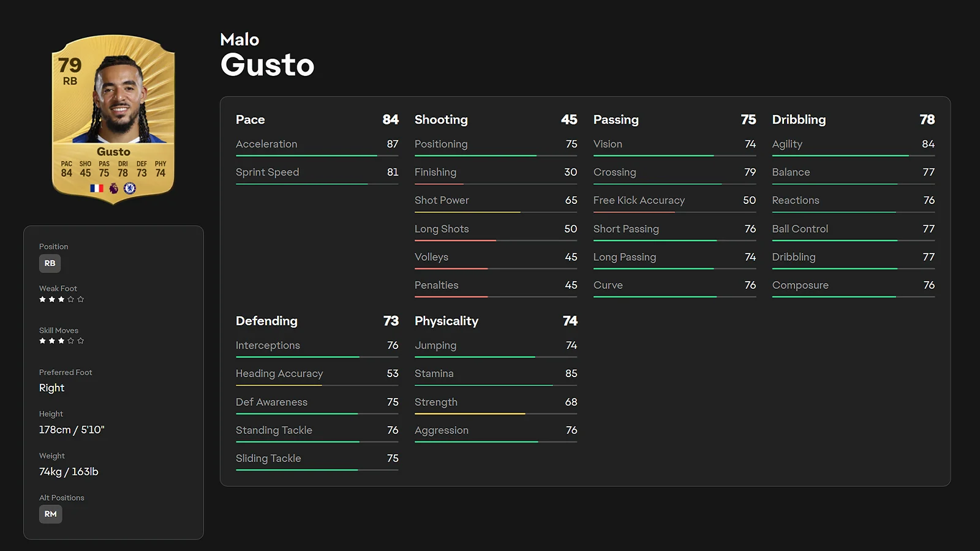Click the Sliding Tackle label

pos(268,459)
